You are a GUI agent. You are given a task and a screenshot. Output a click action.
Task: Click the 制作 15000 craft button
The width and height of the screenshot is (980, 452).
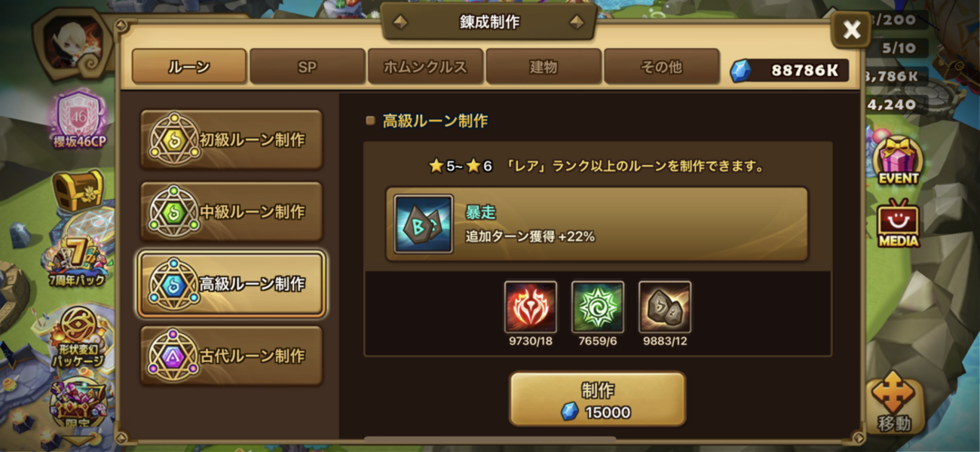tap(598, 399)
